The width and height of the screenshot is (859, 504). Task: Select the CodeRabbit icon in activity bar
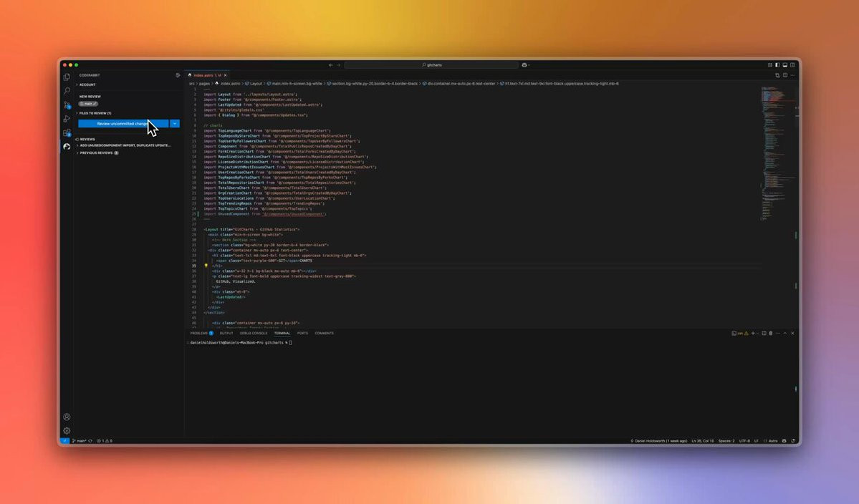67,147
